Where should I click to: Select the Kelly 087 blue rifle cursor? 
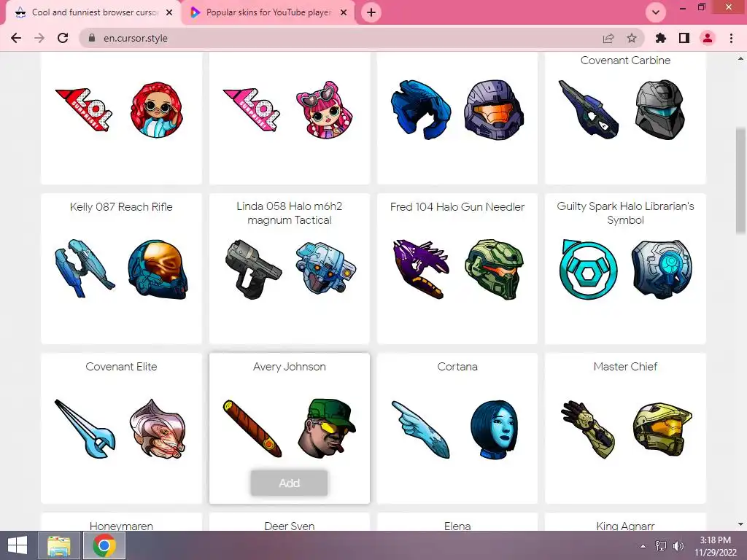coord(85,268)
